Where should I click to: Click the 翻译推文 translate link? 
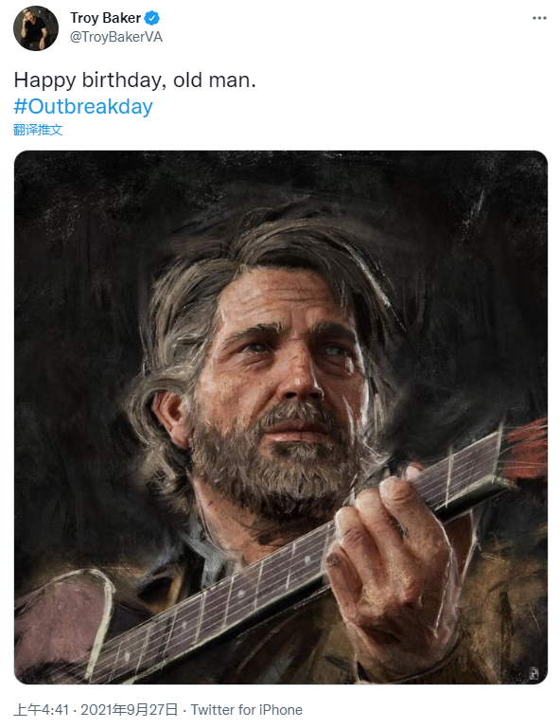[38, 130]
